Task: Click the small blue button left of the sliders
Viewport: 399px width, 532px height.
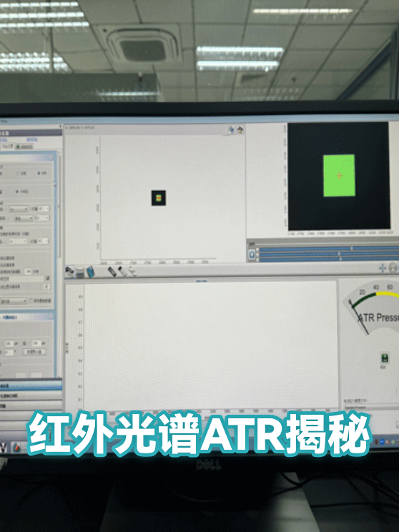Action: point(252,255)
